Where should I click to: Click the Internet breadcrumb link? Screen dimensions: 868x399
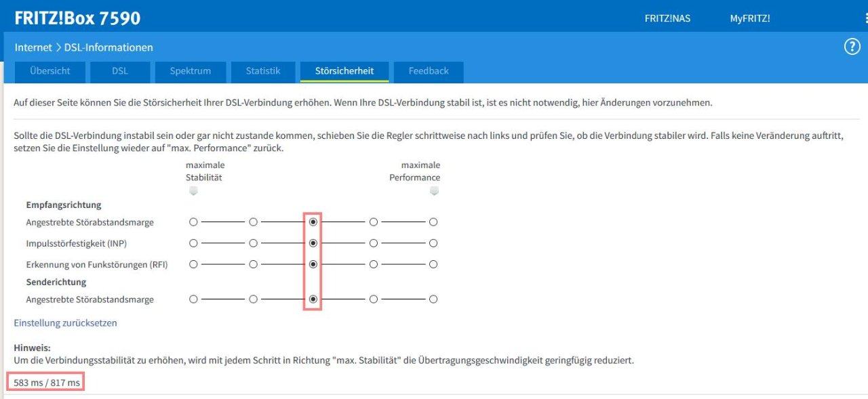[x=33, y=47]
